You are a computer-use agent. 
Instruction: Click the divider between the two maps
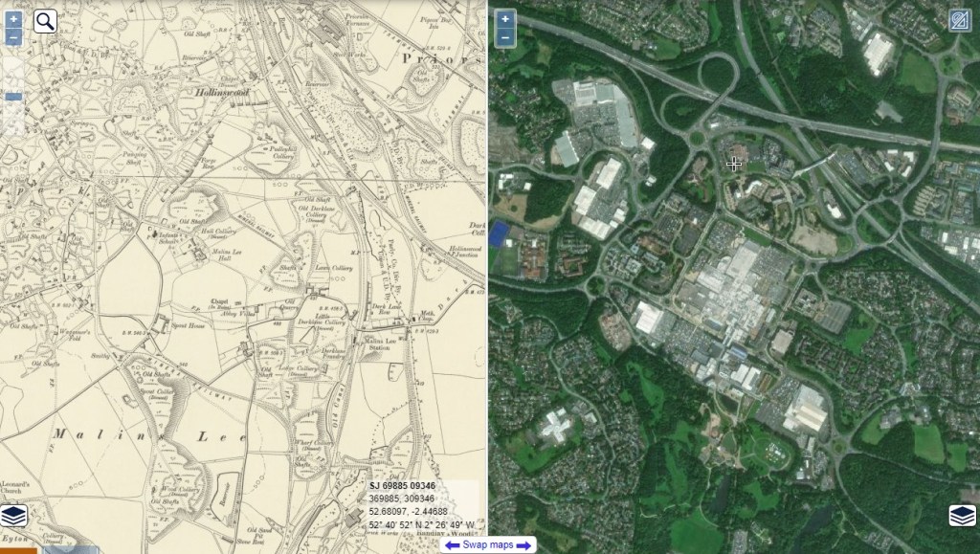tap(487, 269)
